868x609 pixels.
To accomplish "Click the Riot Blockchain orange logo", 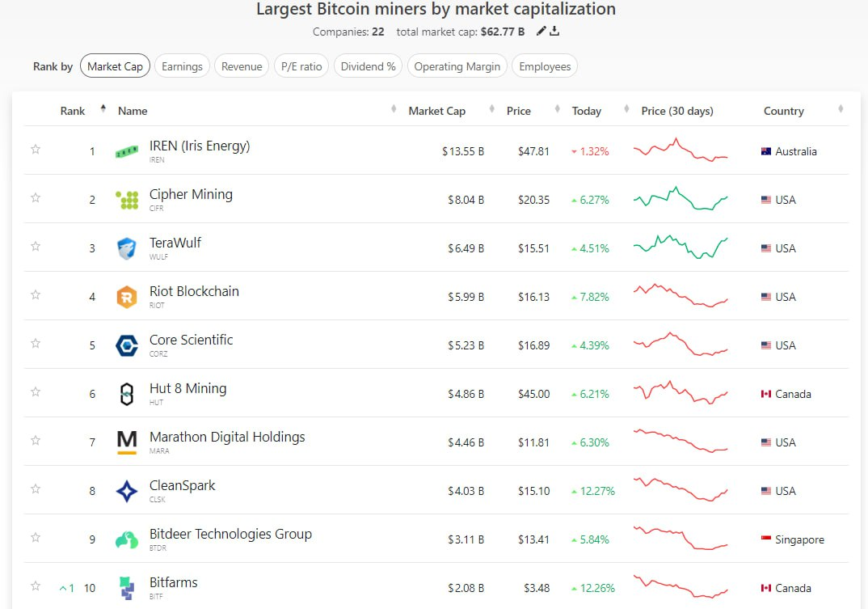I will tap(127, 297).
